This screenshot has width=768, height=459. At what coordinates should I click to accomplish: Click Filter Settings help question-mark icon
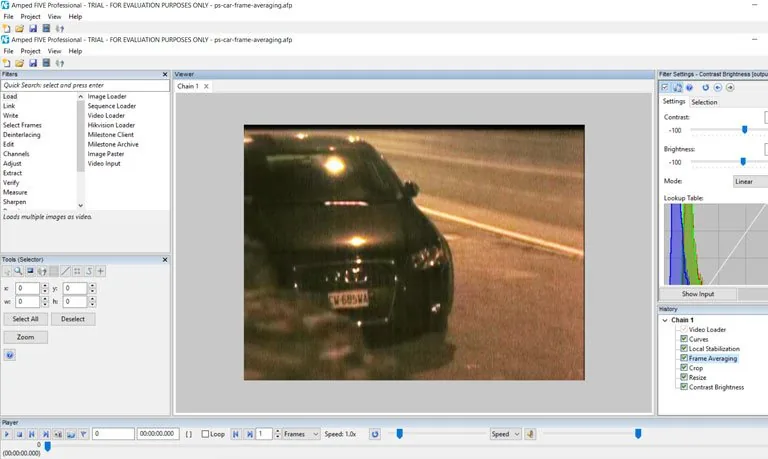[x=690, y=87]
